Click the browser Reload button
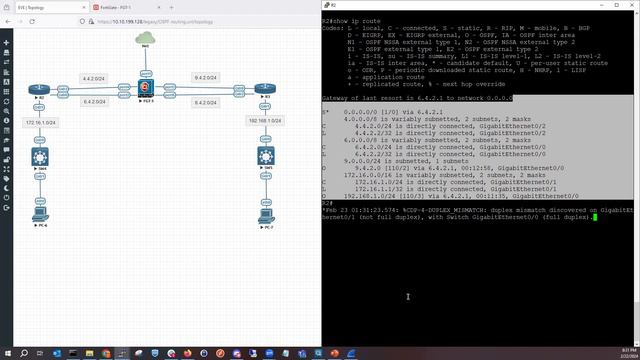This screenshot has height=360, width=640. tap(32, 21)
